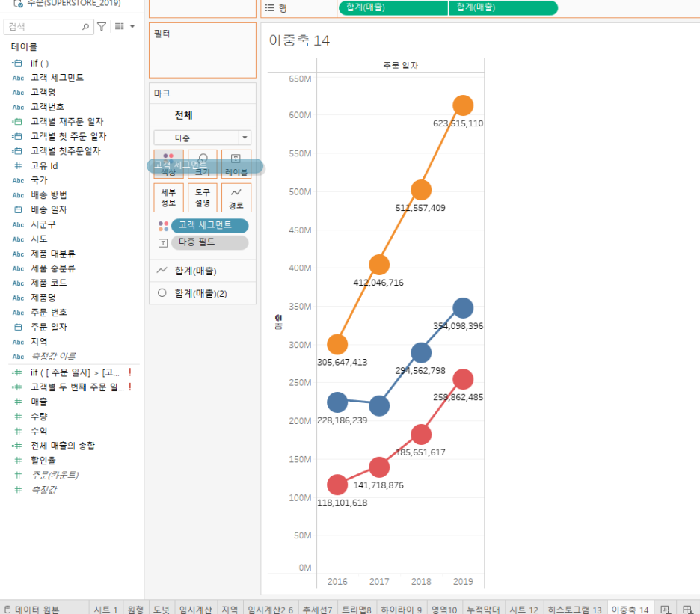
Task: Click the number icon beside 매출
Action: coord(18,402)
